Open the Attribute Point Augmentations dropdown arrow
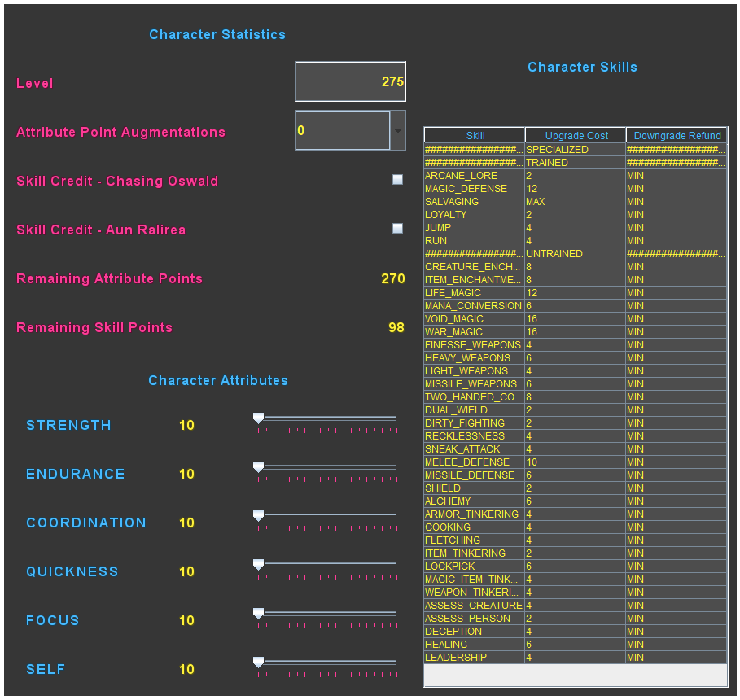Image resolution: width=740 pixels, height=700 pixels. 398,130
